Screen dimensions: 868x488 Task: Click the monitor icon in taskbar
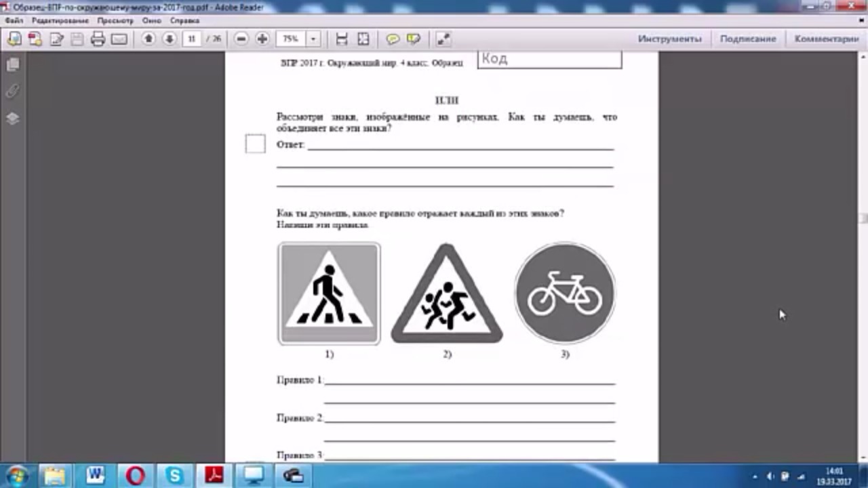click(x=254, y=475)
